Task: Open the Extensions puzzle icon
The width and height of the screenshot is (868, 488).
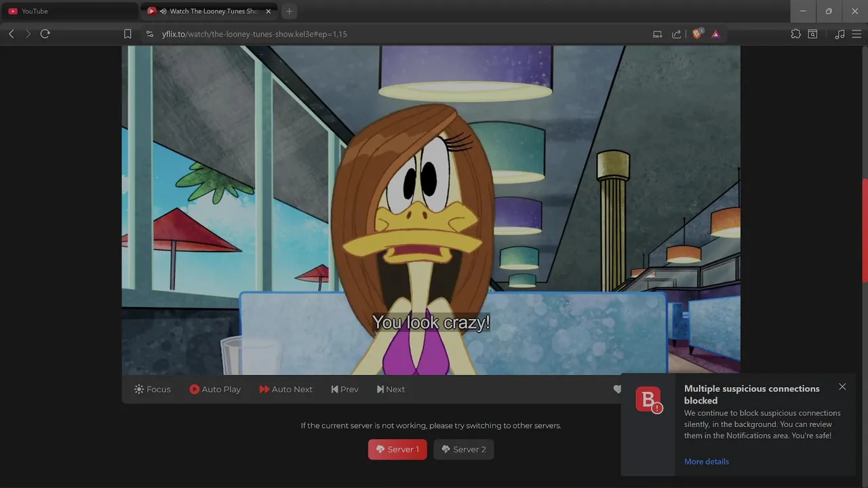Action: (x=796, y=34)
